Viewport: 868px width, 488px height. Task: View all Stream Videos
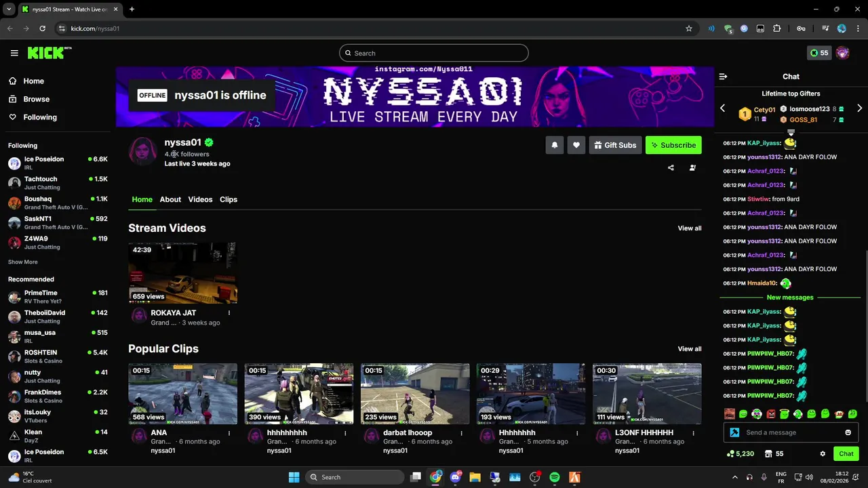[690, 228]
